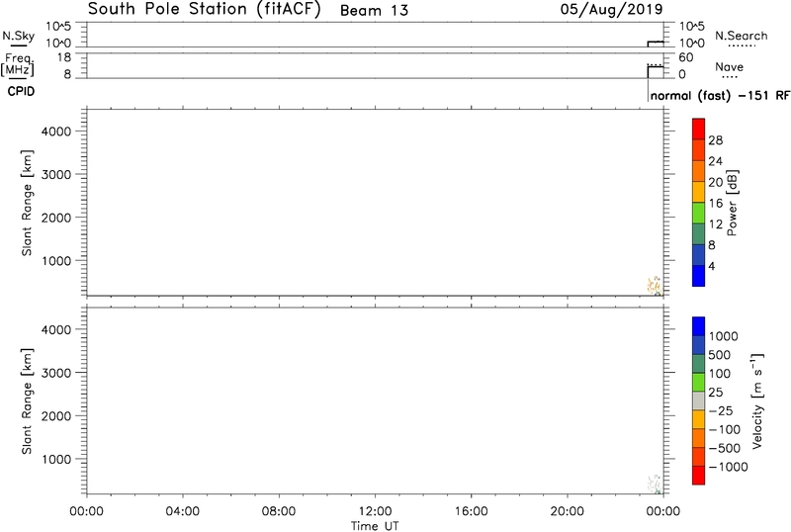
Task: Click the Velocity [m s-1] colorbar label
Action: pyautogui.click(x=756, y=401)
